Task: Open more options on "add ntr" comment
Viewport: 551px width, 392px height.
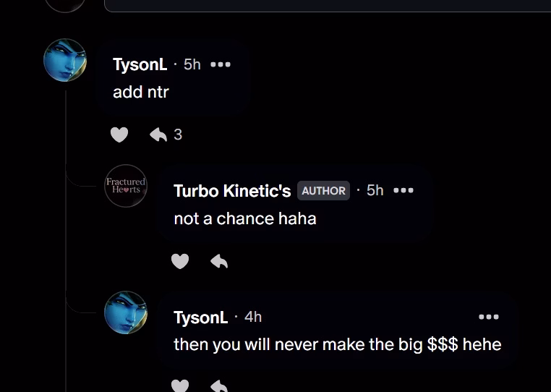Action: [221, 64]
